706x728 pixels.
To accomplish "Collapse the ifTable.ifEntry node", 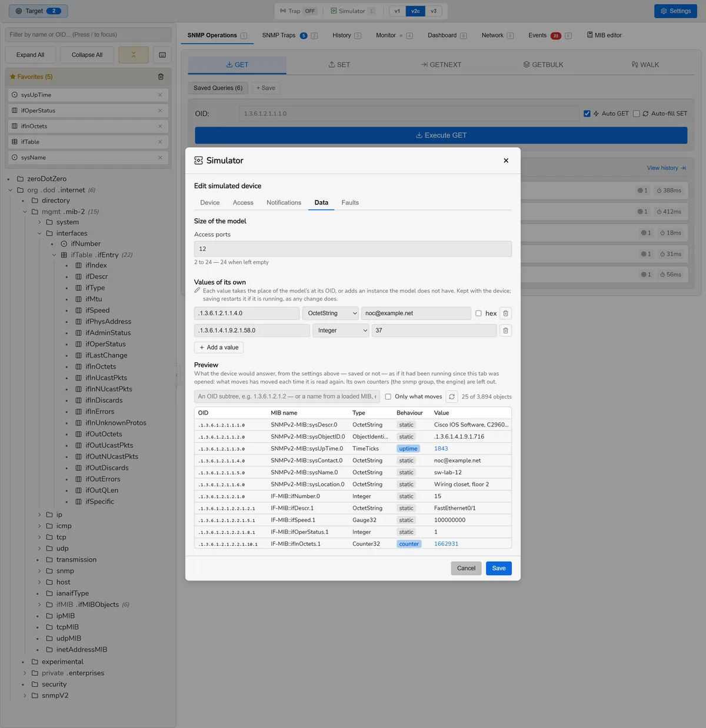I will tap(54, 255).
